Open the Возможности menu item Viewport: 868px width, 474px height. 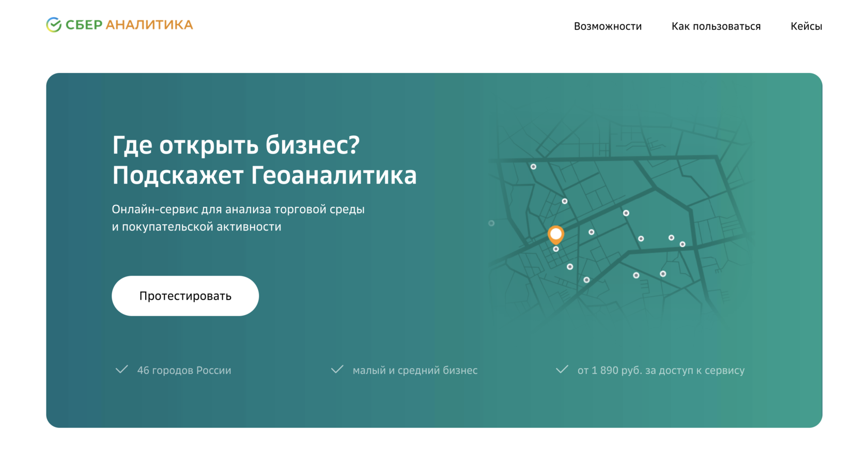coord(608,26)
